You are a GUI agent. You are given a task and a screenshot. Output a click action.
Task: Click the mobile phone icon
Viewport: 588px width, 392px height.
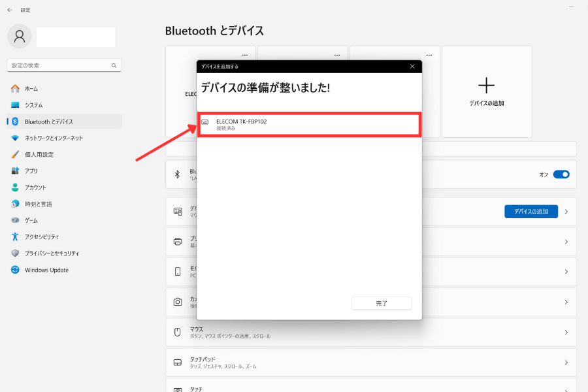pyautogui.click(x=178, y=272)
